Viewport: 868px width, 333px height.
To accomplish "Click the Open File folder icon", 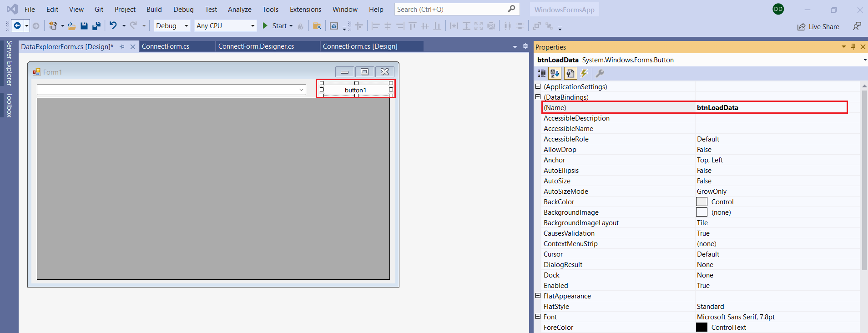I will [x=71, y=26].
